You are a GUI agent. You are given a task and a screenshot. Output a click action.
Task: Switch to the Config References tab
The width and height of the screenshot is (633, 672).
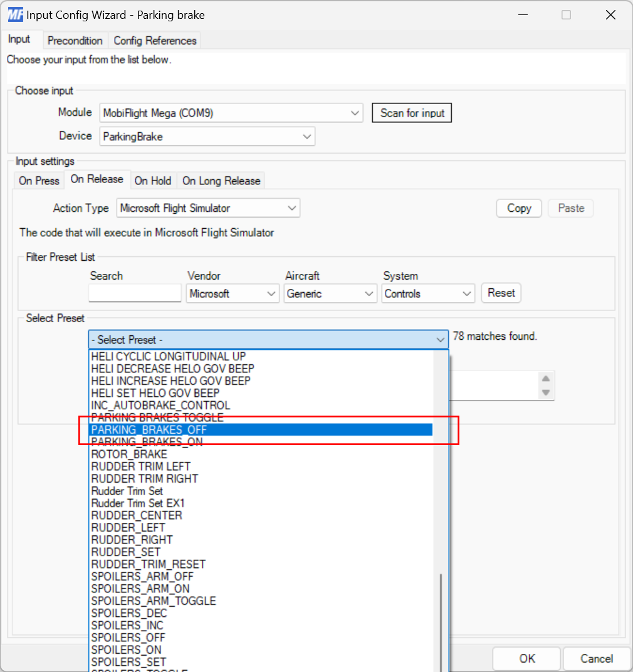coord(154,40)
